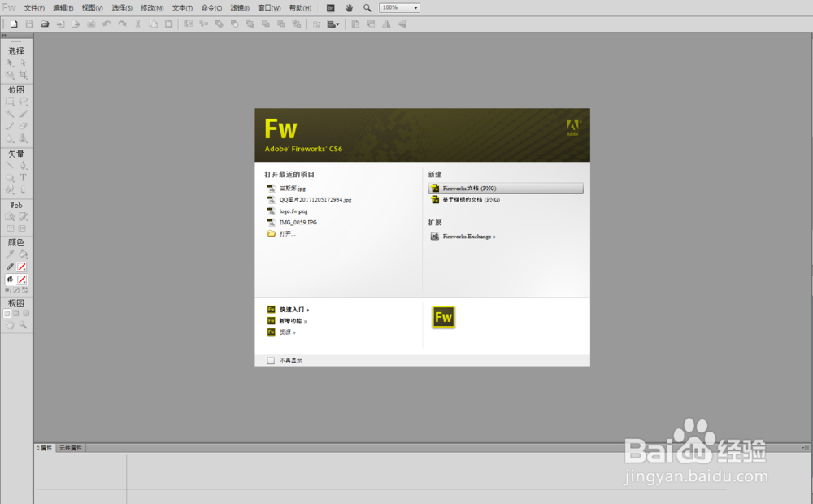Viewport: 813px width, 504px height.
Task: Click the Rubber Stamp tool
Action: [23, 138]
